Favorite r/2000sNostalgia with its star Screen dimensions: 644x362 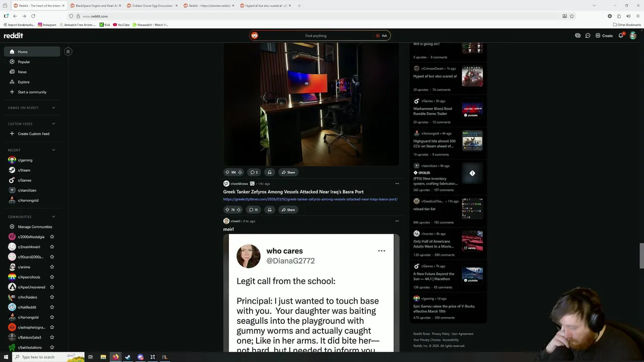coord(52,237)
